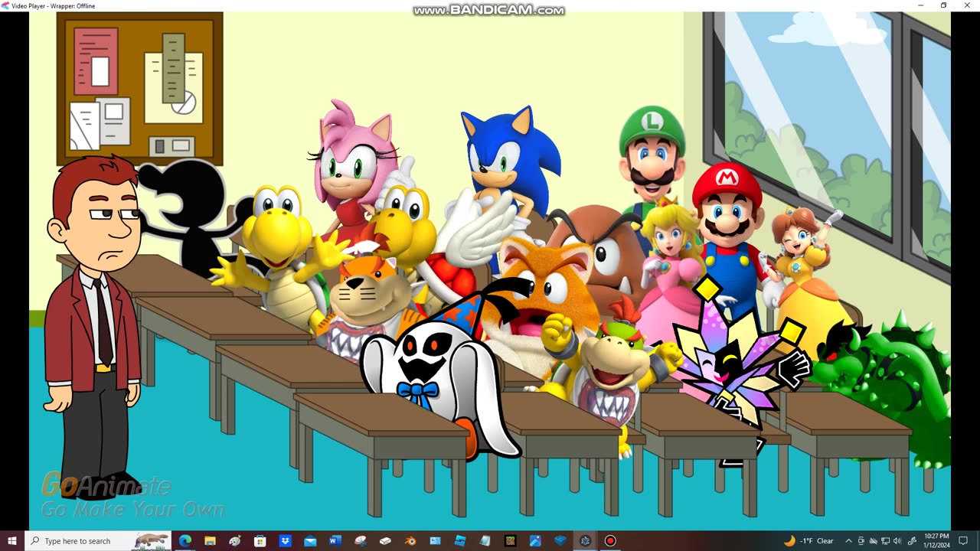Open Dropbox from the taskbar
Viewport: 980px width, 551px height.
click(285, 541)
